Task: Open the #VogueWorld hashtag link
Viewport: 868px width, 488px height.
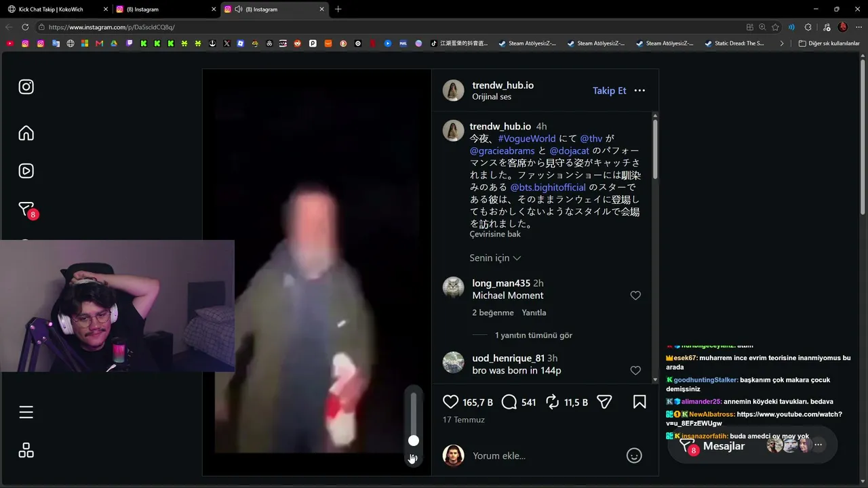Action: tap(527, 138)
